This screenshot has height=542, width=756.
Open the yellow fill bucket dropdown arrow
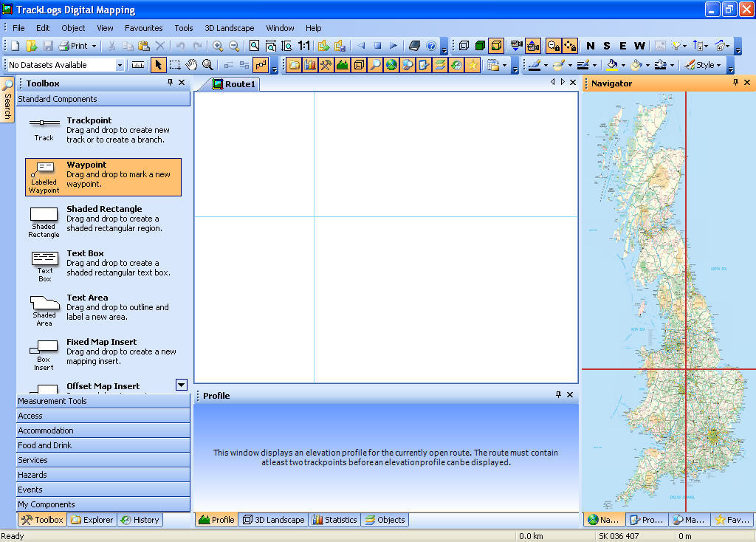point(623,65)
